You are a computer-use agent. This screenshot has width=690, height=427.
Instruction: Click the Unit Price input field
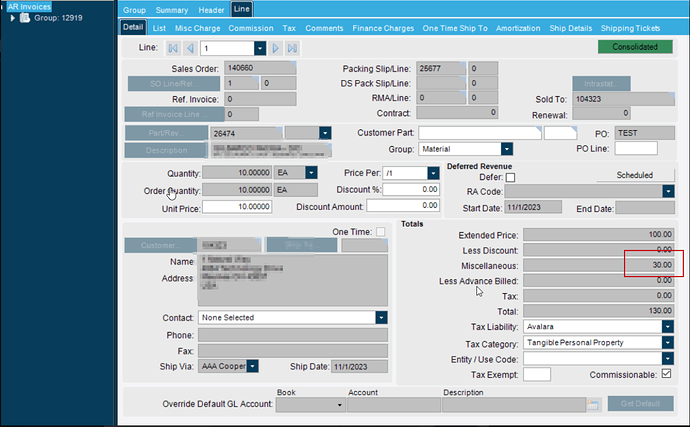click(237, 206)
